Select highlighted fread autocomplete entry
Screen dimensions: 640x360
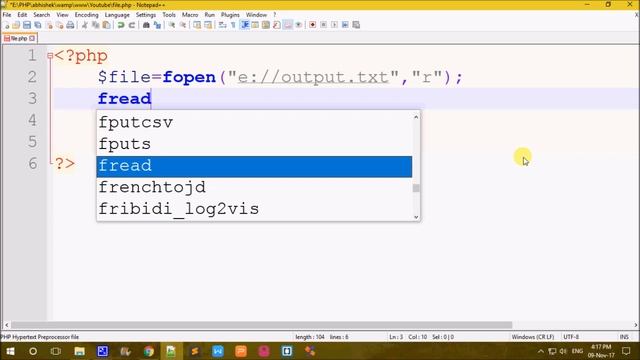(254, 166)
